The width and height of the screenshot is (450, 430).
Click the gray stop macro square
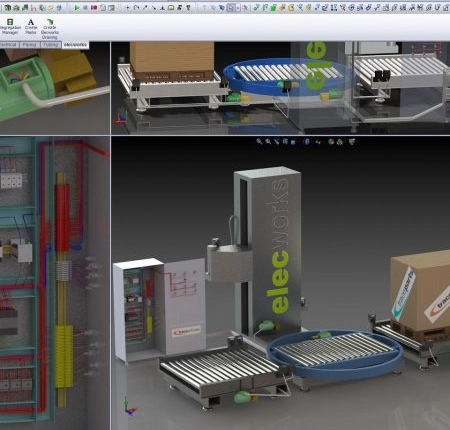[85, 7]
